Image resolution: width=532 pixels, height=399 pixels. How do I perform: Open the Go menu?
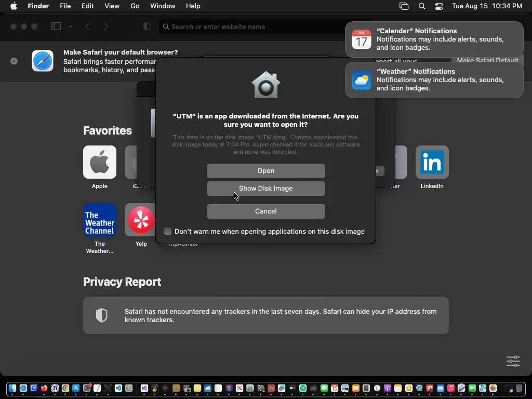click(x=135, y=6)
